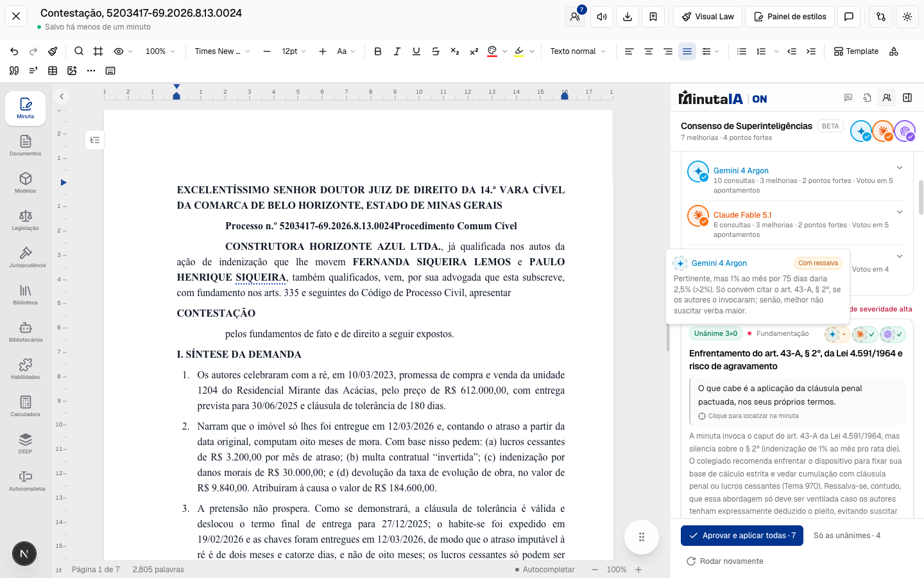Open the Documentos tab in left sidebar

(x=26, y=146)
